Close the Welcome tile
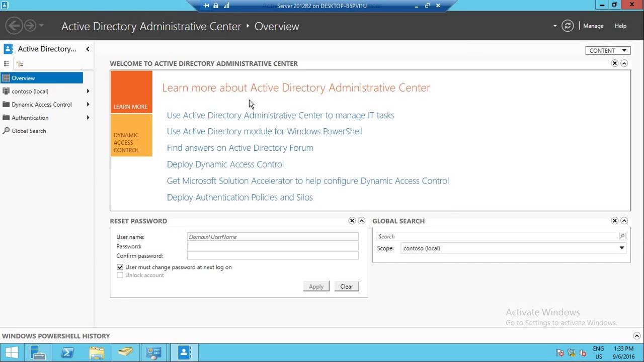 614,63
